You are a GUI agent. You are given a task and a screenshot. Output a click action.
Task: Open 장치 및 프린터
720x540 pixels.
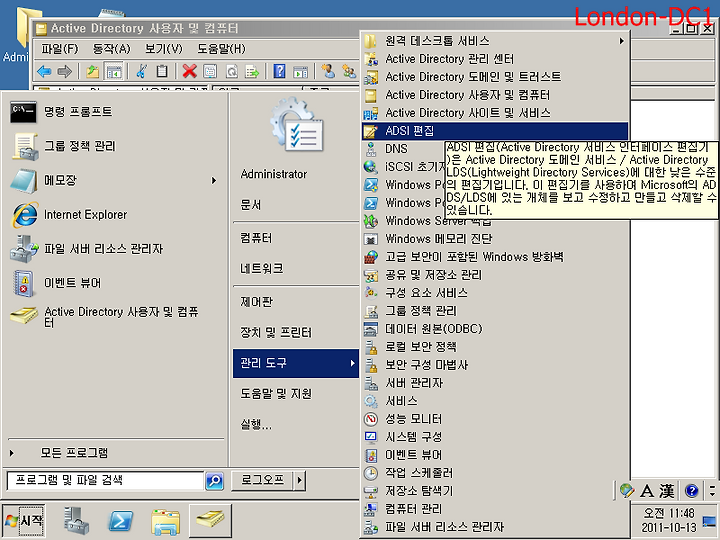click(276, 332)
